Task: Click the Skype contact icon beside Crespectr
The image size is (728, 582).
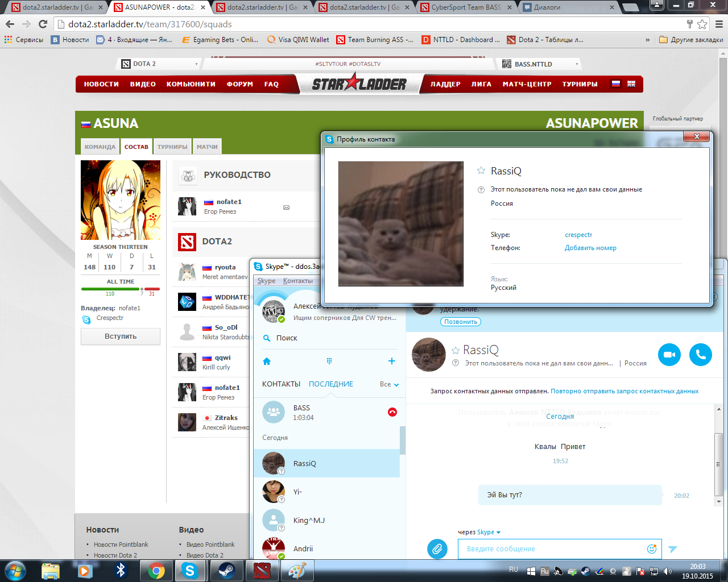Action: click(x=86, y=319)
